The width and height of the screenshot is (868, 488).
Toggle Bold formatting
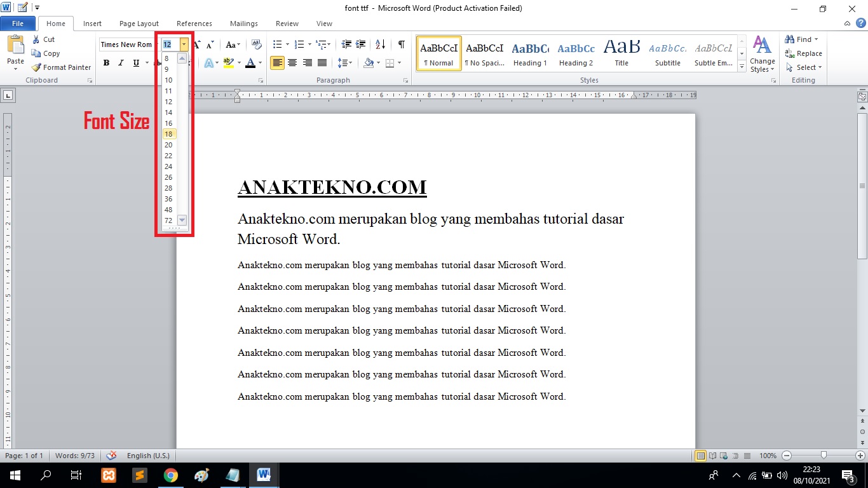coord(106,63)
